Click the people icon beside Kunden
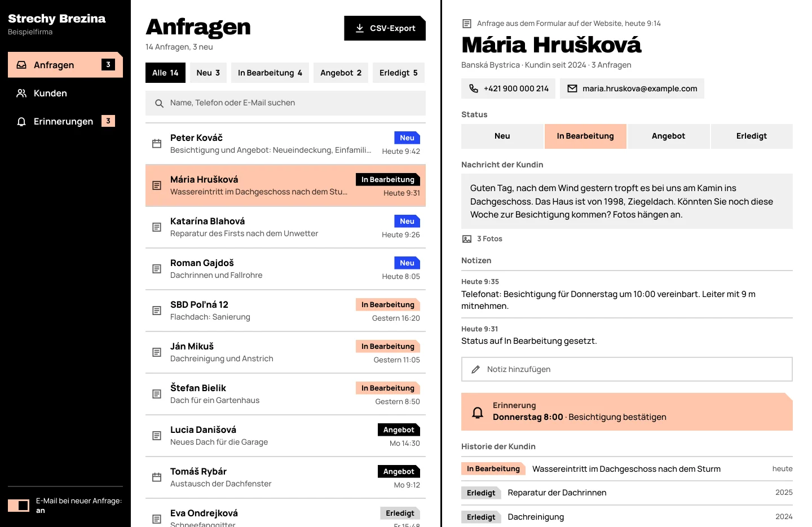This screenshot has height=527, width=812. [x=21, y=93]
